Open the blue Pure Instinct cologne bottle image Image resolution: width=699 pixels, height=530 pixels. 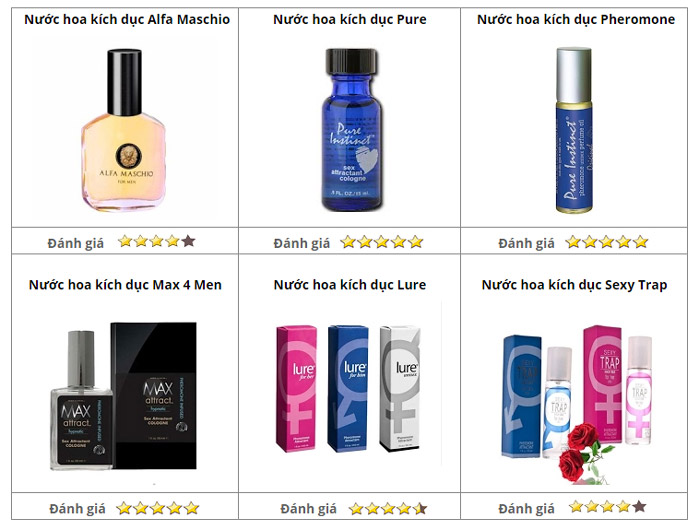pyautogui.click(x=351, y=129)
